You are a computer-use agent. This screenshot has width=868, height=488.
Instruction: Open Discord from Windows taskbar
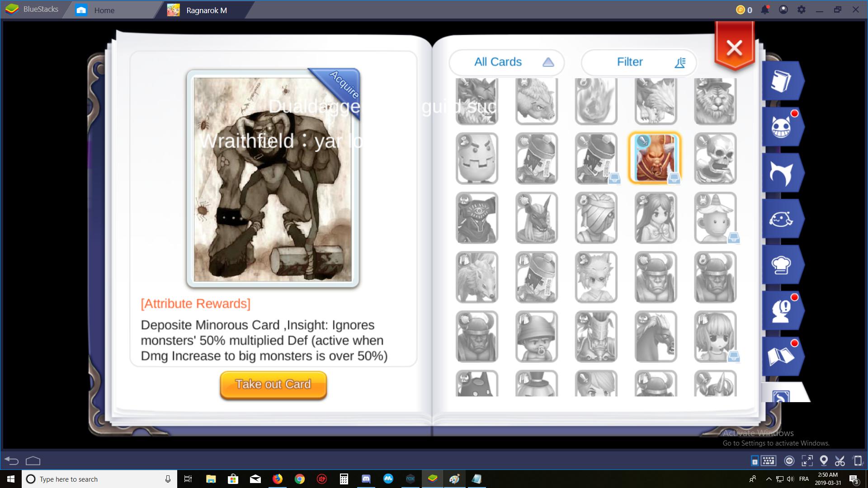[x=366, y=479]
